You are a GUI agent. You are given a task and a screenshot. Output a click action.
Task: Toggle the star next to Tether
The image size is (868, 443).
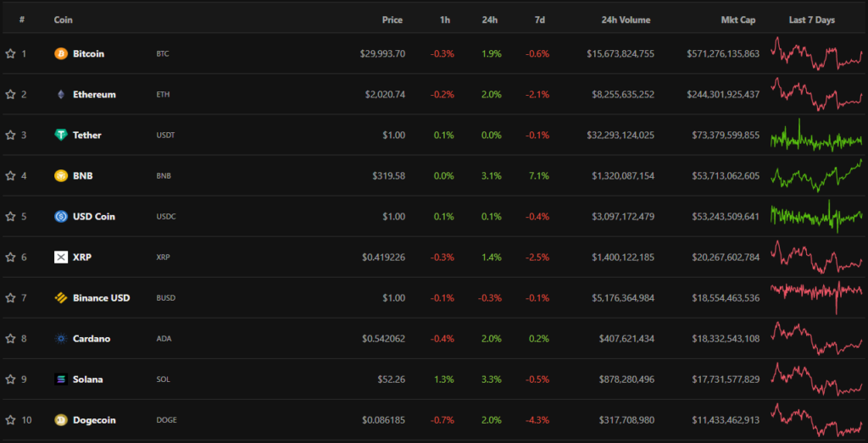tap(10, 135)
